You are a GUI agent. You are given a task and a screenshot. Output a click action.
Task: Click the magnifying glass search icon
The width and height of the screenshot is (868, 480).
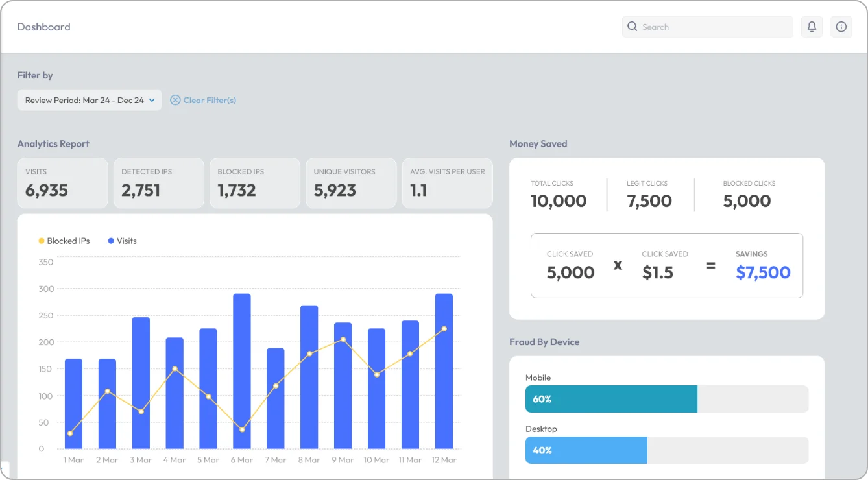pos(632,27)
